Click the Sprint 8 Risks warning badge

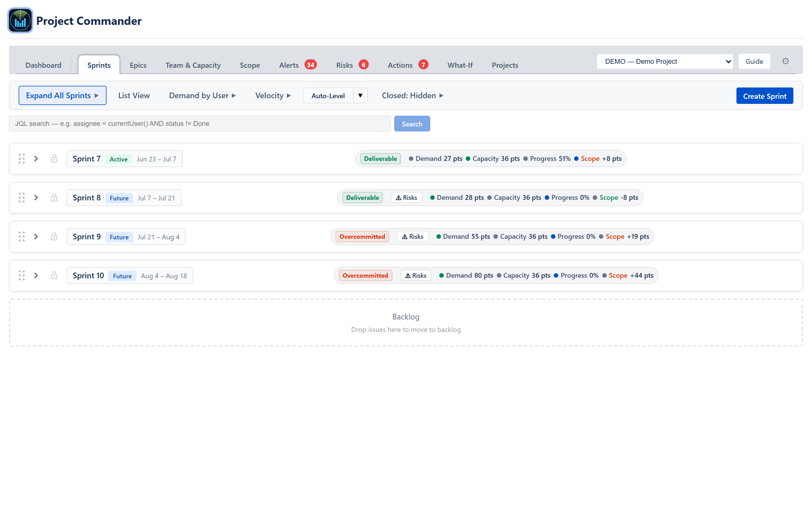[406, 198]
